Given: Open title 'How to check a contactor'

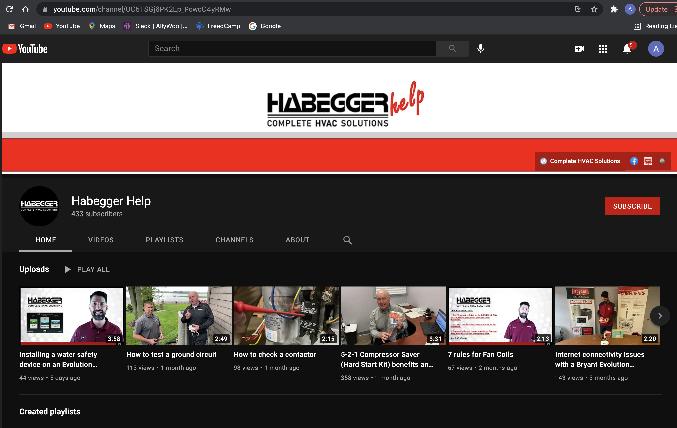Looking at the screenshot, I should pyautogui.click(x=275, y=355).
